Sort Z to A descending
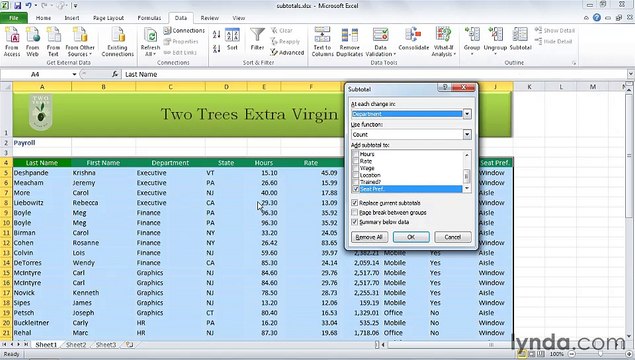Image resolution: width=635 pixels, height=360 pixels. click(x=216, y=49)
